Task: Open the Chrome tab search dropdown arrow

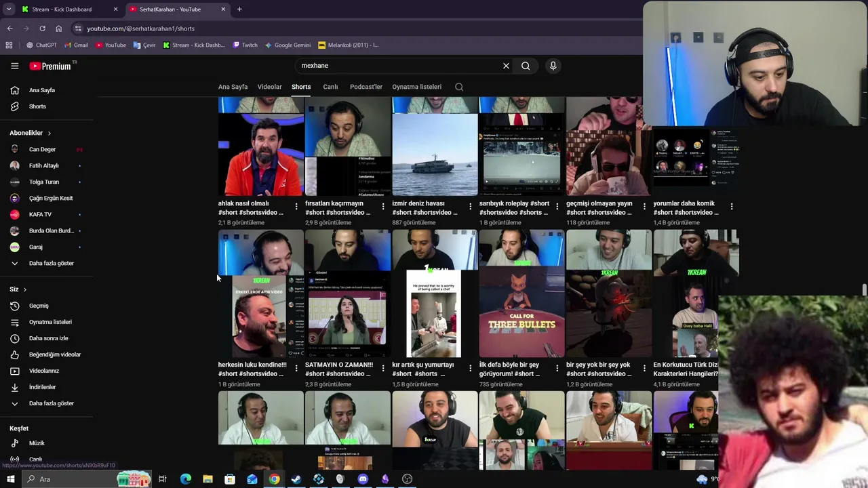Action: point(9,9)
